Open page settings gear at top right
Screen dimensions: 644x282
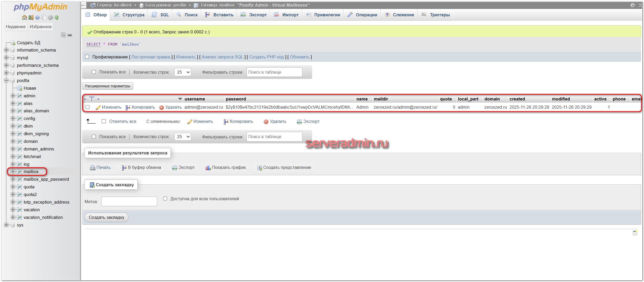(x=633, y=5)
